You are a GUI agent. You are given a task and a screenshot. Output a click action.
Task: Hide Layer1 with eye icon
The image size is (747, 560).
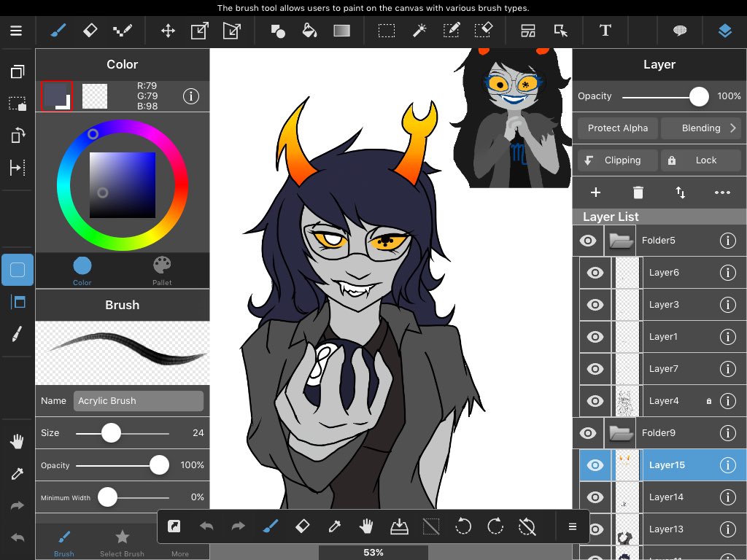click(x=595, y=337)
